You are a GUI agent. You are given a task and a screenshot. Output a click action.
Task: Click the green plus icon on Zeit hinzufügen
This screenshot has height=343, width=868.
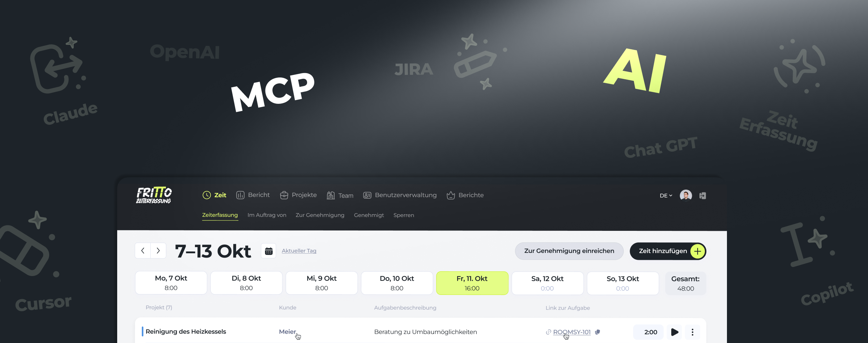coord(697,251)
